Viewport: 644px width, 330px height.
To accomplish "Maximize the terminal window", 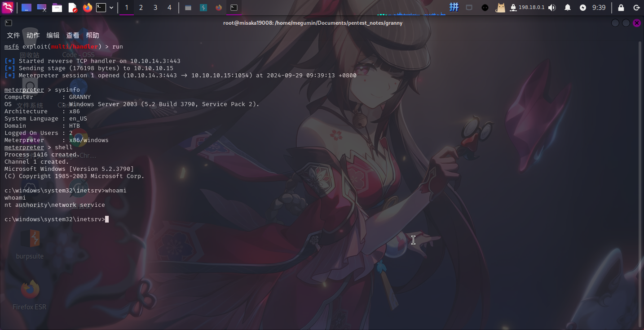I will tap(626, 23).
